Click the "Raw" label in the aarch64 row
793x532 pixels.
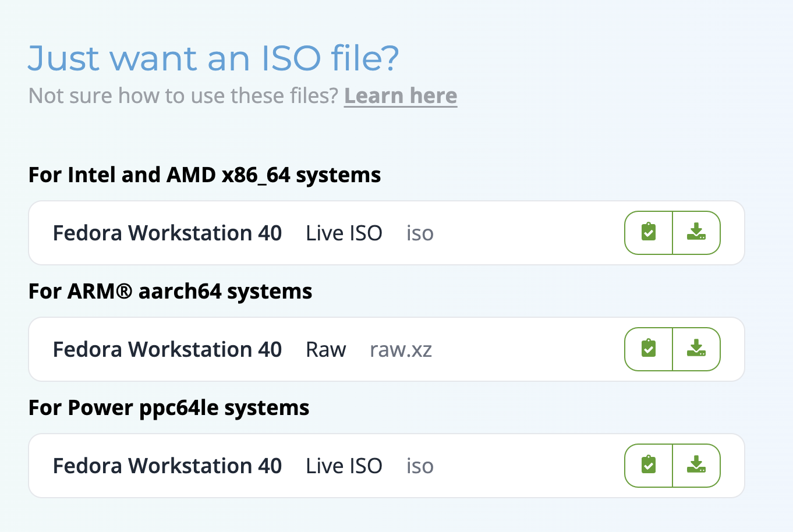pos(325,349)
